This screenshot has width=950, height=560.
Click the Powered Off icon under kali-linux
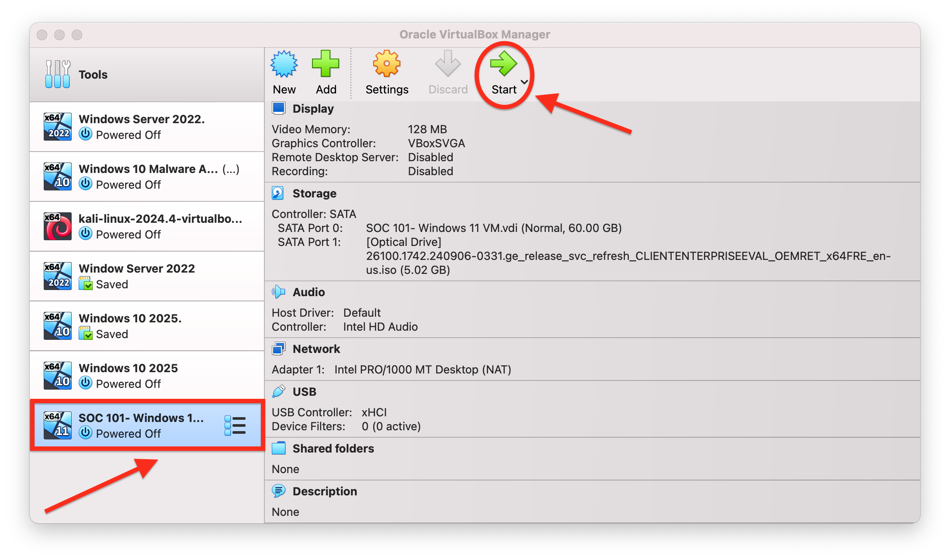pos(86,234)
